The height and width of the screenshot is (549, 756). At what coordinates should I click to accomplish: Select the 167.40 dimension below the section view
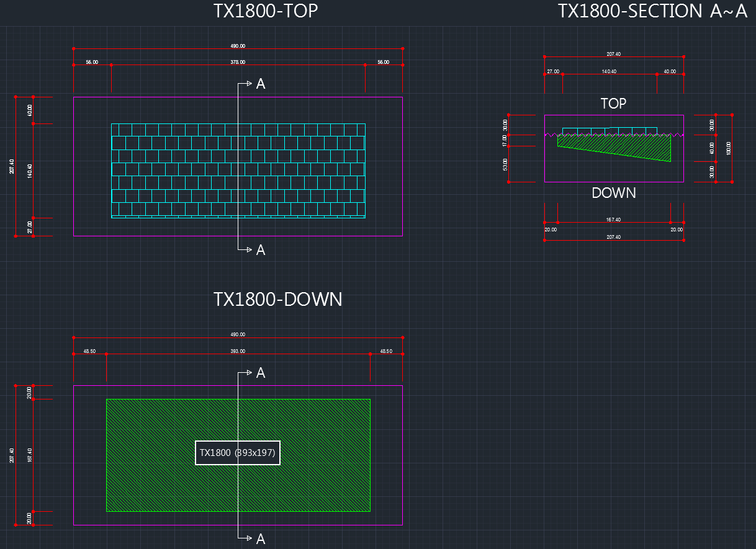click(x=613, y=220)
